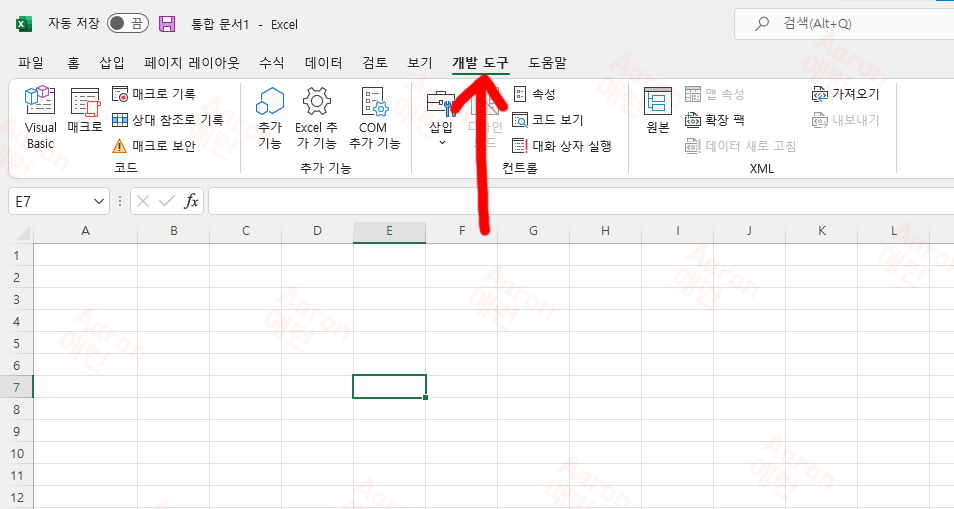Open the 매크로 (Macros) dialog
The height and width of the screenshot is (509, 954).
85,111
